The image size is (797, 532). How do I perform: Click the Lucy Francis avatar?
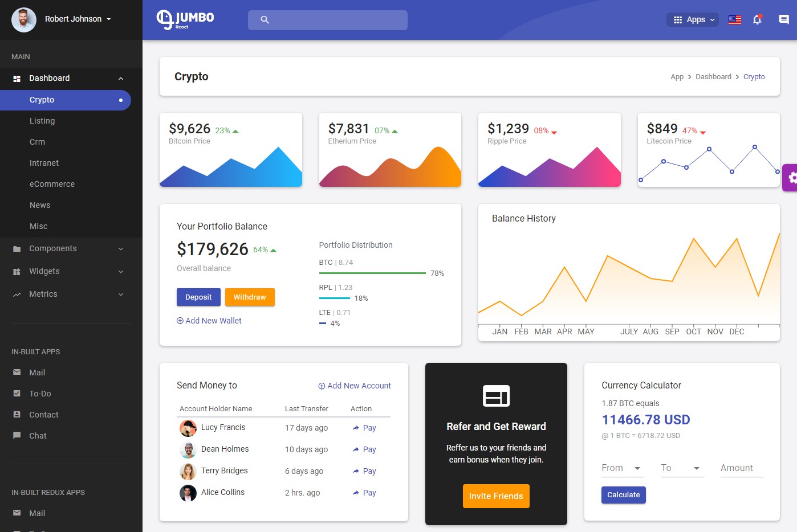point(188,428)
